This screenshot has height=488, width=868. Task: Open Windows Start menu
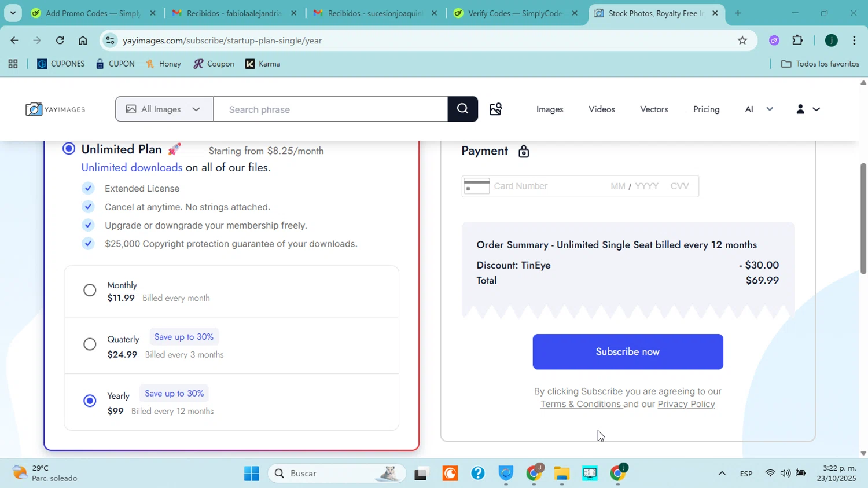pos(252,474)
